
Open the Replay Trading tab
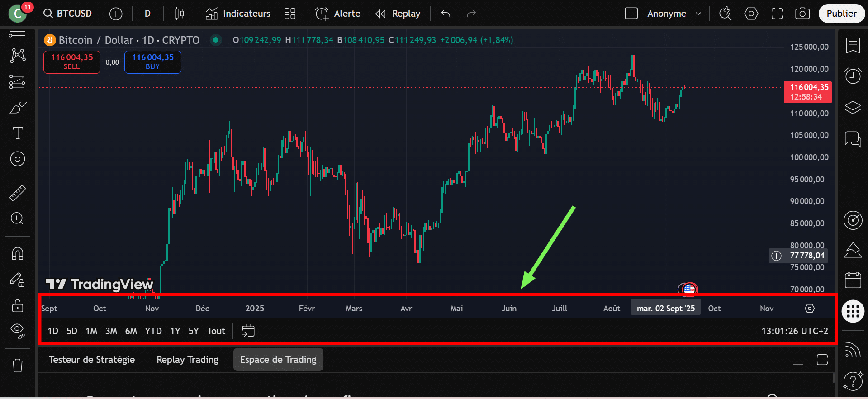click(x=187, y=360)
